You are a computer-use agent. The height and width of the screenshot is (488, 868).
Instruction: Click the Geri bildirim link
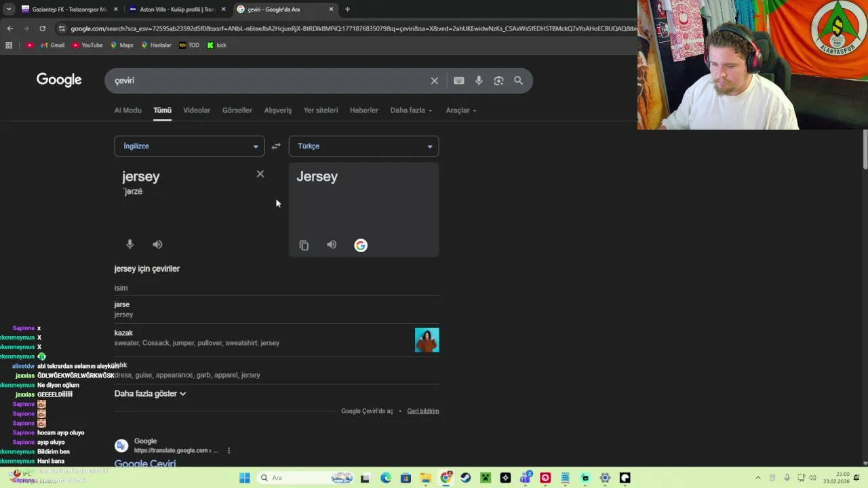[x=423, y=411]
